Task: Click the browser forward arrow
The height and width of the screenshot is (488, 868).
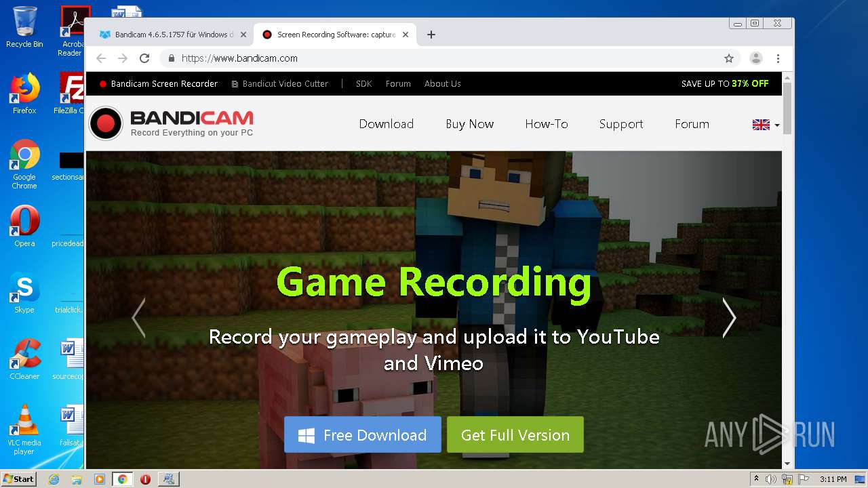Action: click(x=123, y=58)
